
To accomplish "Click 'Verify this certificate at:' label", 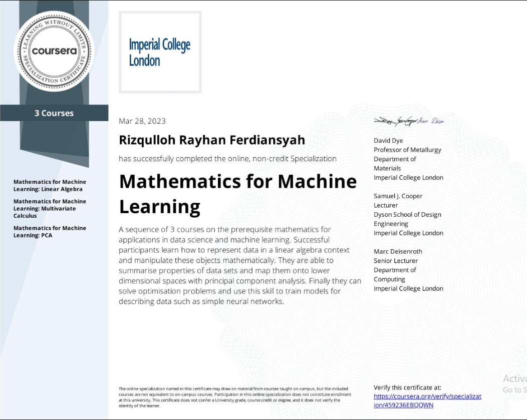I will click(407, 387).
